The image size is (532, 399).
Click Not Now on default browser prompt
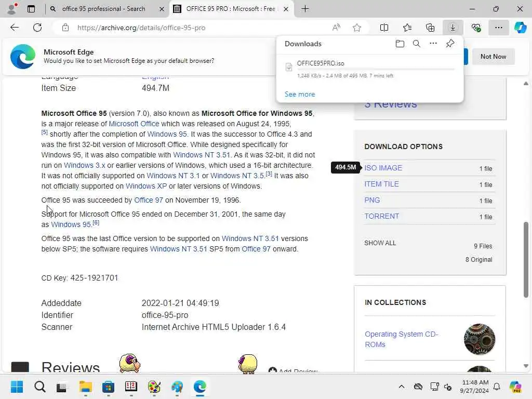pos(493,56)
